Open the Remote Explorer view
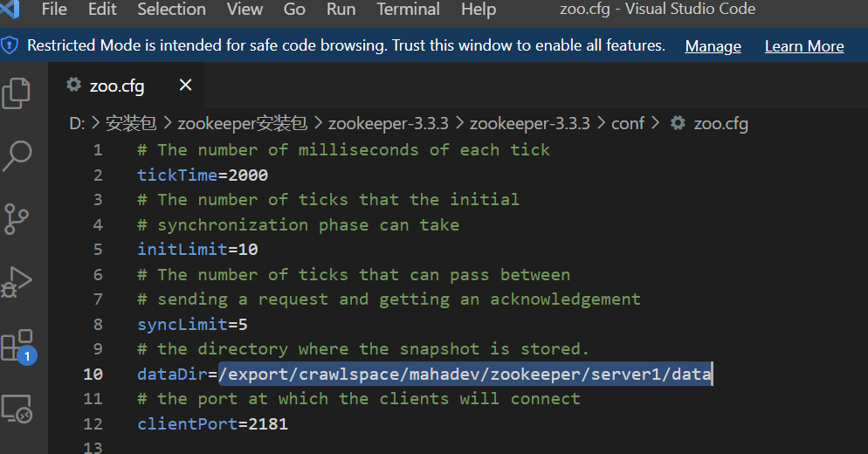 click(17, 409)
